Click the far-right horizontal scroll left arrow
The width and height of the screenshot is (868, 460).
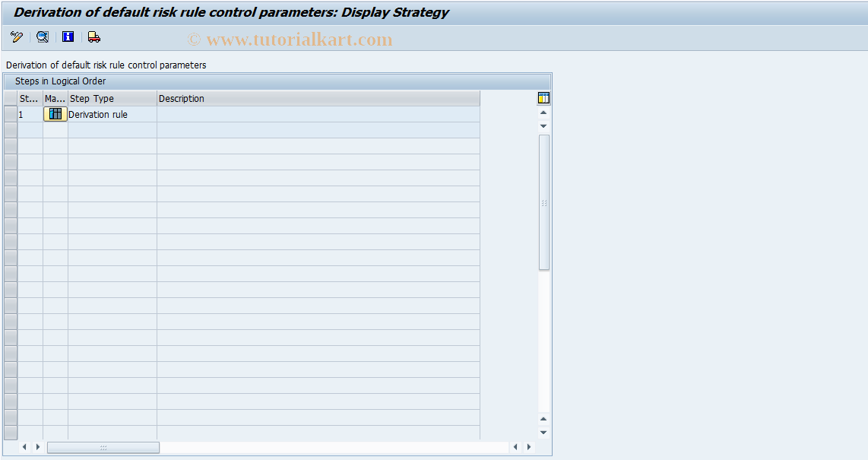pyautogui.click(x=515, y=447)
